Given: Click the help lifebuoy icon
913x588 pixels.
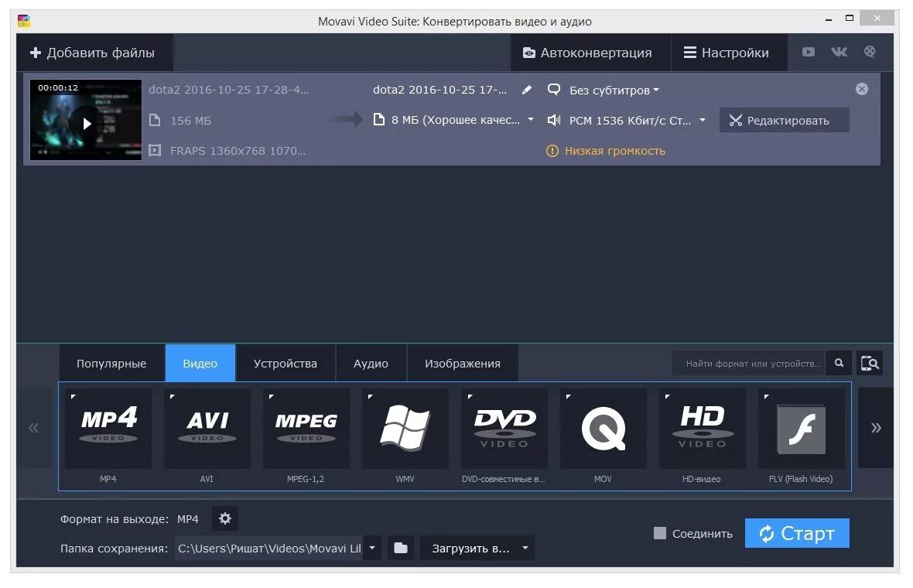Looking at the screenshot, I should click(870, 52).
